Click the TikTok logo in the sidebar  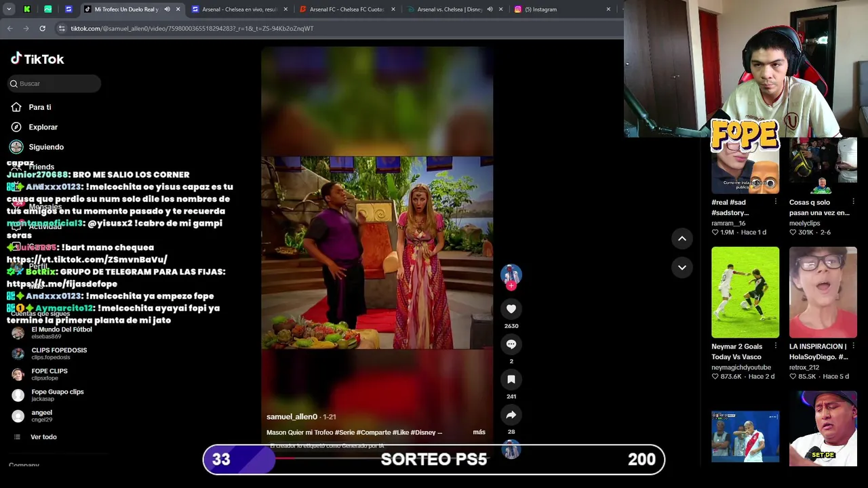point(37,59)
